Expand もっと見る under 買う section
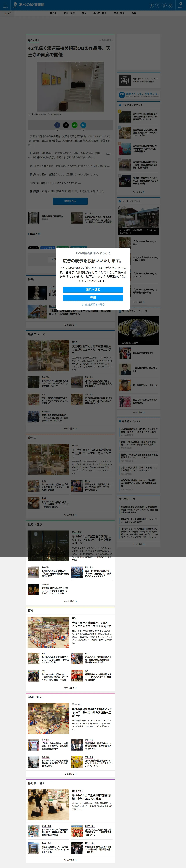This screenshot has width=186, height=868. point(70,687)
